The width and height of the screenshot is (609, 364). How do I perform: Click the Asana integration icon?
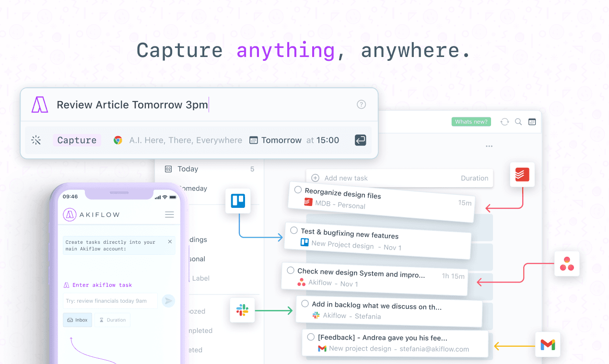567,264
